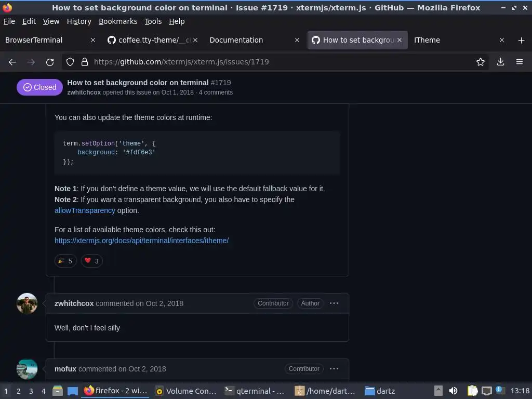
Task: Open the xtermjs.org itheme docs link
Action: tap(141, 241)
